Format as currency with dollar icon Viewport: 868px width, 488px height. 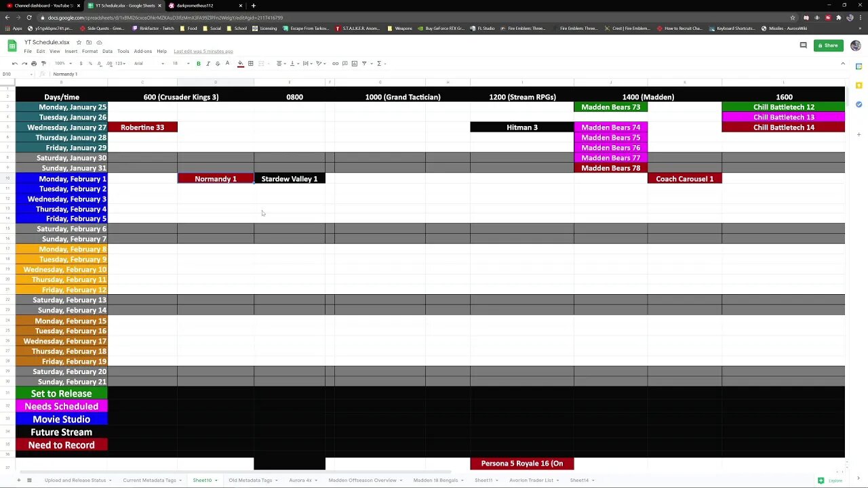coord(81,64)
